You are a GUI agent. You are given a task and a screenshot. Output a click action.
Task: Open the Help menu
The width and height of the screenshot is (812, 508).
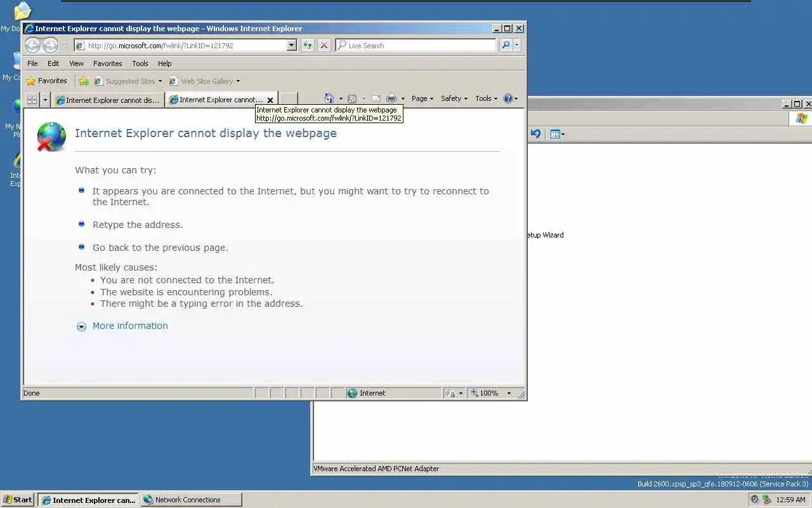(165, 63)
